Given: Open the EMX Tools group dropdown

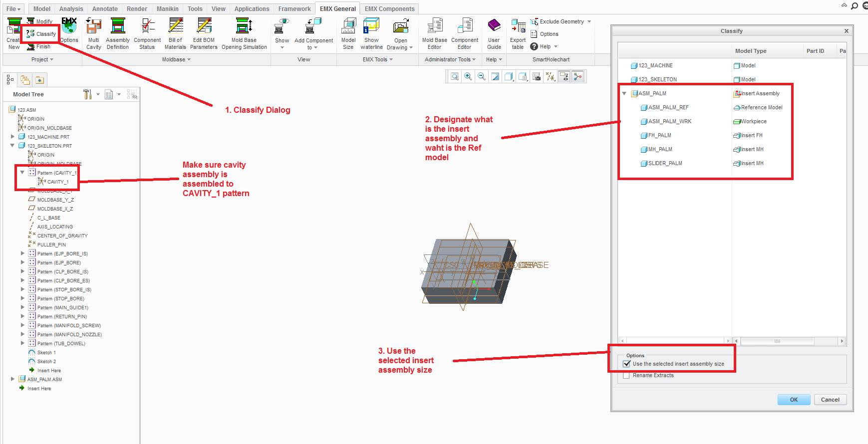Looking at the screenshot, I should pyautogui.click(x=378, y=59).
